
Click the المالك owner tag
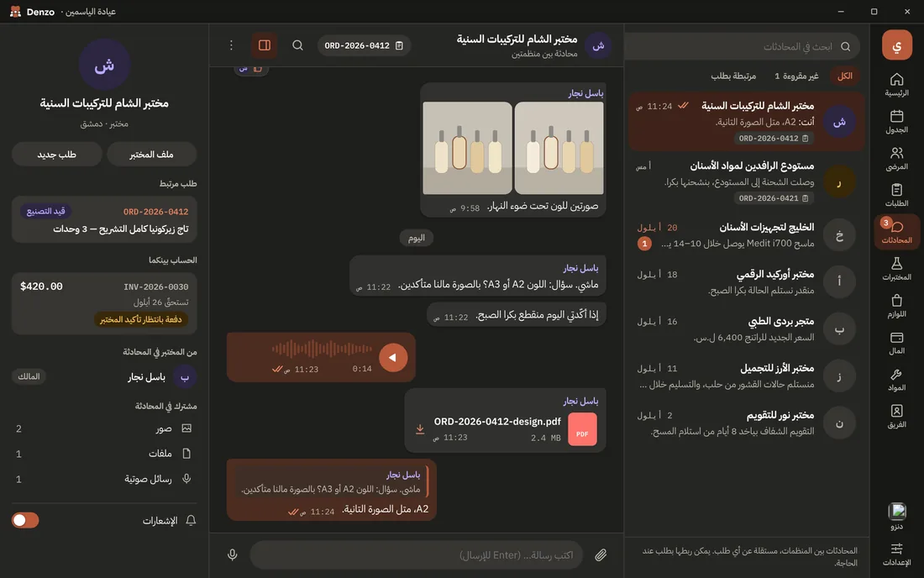click(29, 376)
